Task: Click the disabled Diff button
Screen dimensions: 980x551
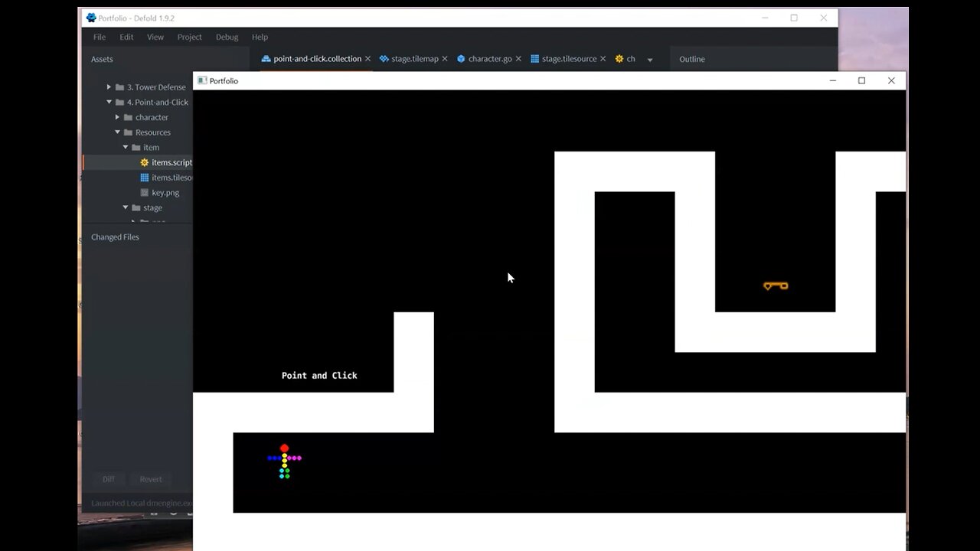Action: click(109, 479)
